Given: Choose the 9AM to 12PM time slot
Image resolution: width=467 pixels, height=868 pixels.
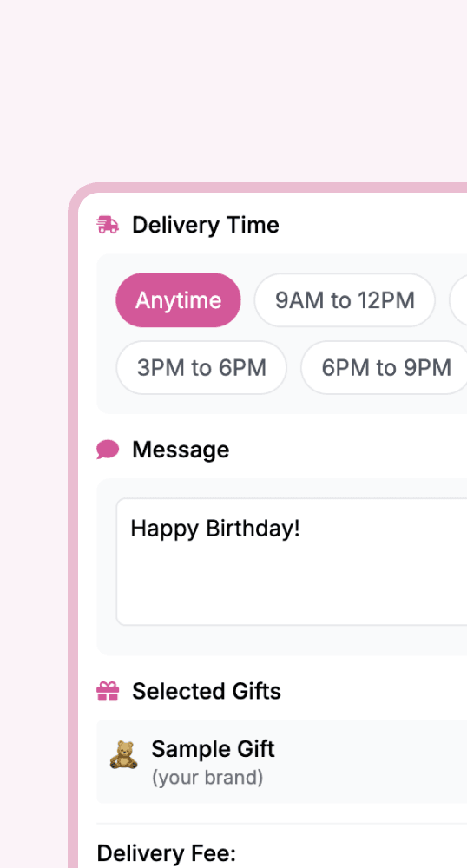Looking at the screenshot, I should tap(345, 300).
